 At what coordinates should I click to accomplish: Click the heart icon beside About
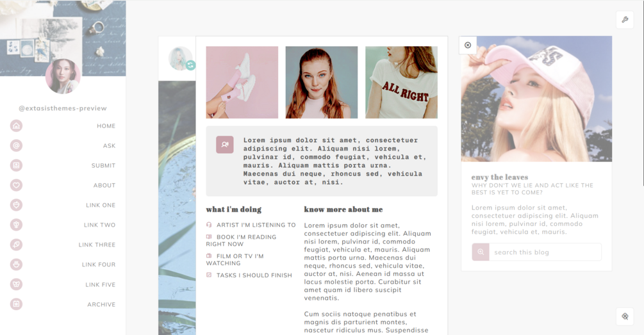16,185
